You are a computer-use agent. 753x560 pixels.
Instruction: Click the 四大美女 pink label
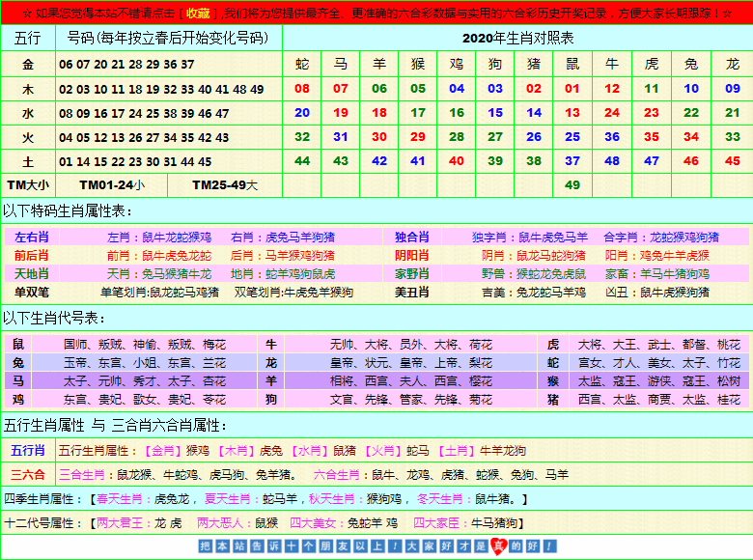tap(313, 523)
